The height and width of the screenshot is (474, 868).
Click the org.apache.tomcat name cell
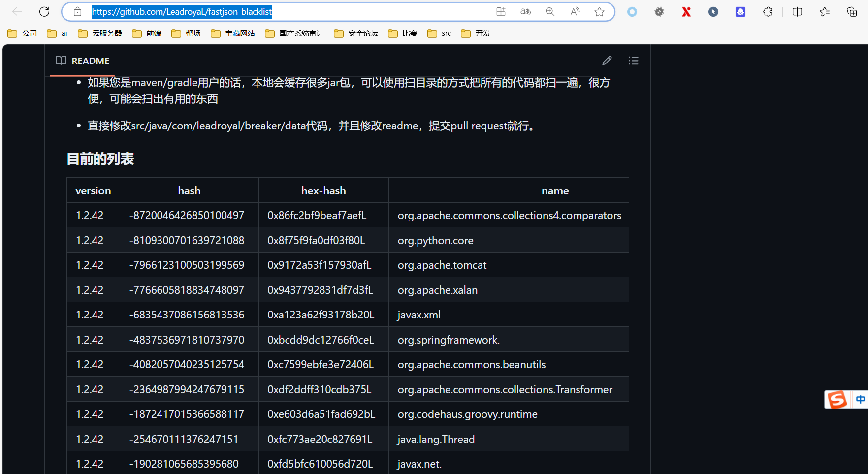509,265
